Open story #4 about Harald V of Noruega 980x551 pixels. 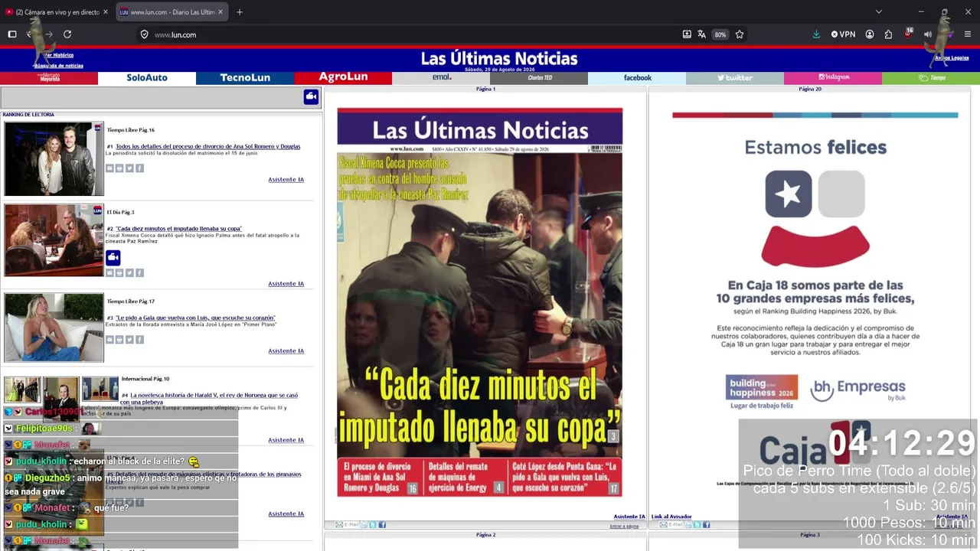click(209, 399)
